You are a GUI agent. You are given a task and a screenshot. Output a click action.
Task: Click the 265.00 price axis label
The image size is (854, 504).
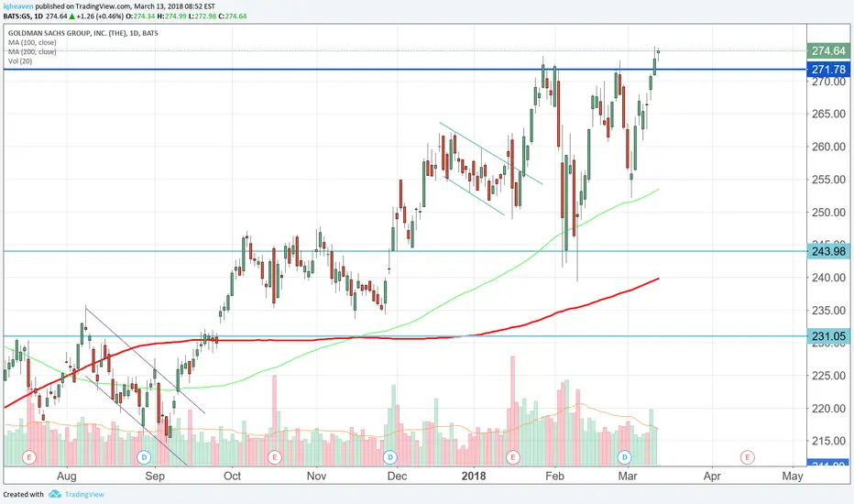[x=828, y=114]
